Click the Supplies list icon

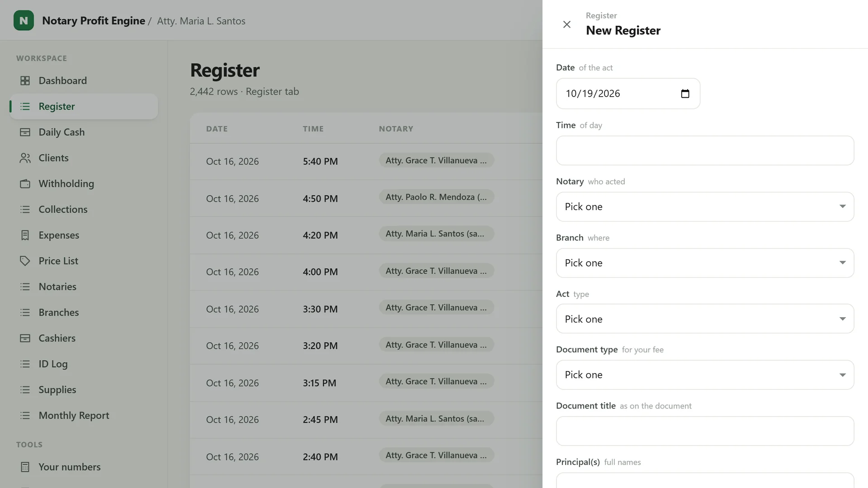(25, 389)
